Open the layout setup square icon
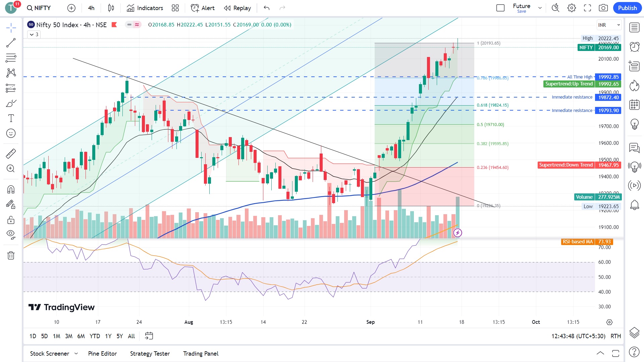The width and height of the screenshot is (644, 362). pyautogui.click(x=500, y=8)
